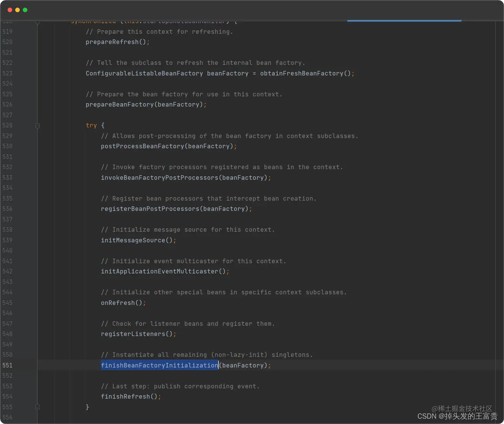Image resolution: width=504 pixels, height=424 pixels.
Task: Click the comment 'Check for listener beans and register them.'
Action: pyautogui.click(x=188, y=324)
